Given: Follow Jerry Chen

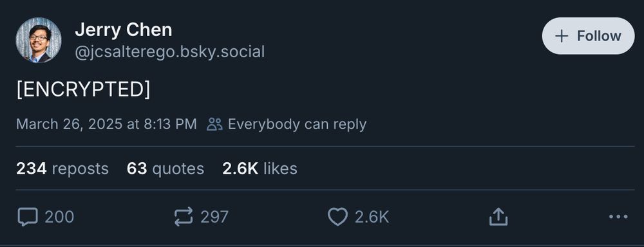Looking at the screenshot, I should pyautogui.click(x=588, y=35).
